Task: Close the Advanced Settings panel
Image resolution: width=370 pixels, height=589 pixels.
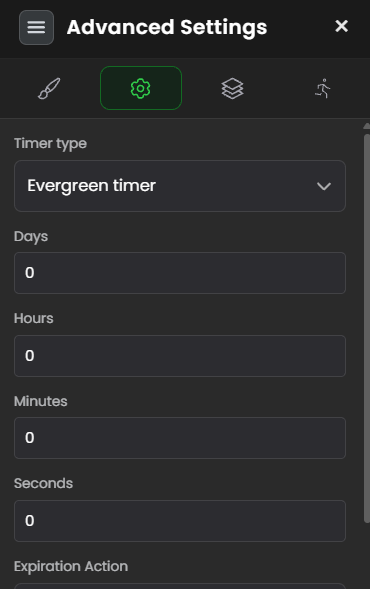Action: (x=341, y=26)
